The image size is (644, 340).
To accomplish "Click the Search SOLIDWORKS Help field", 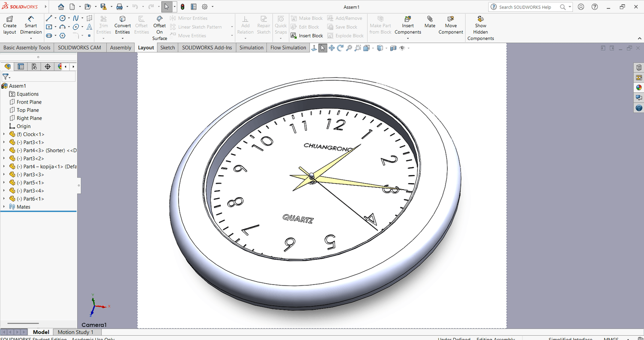I will coord(528,7).
